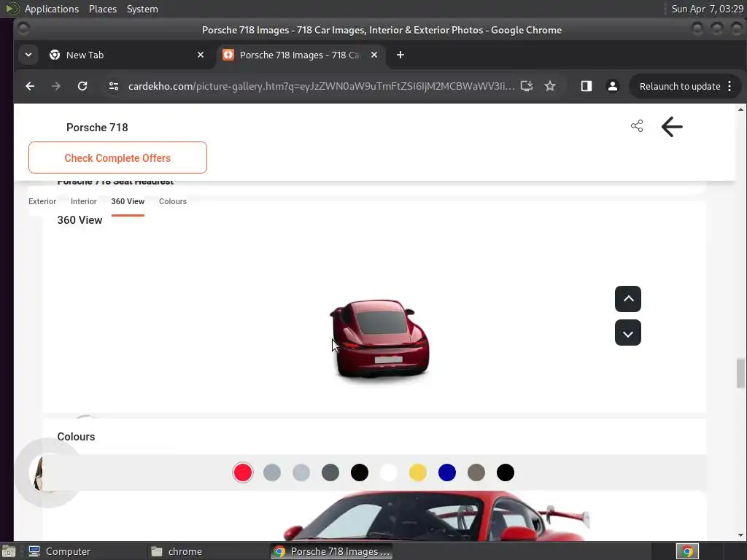Select the first black colour swatch
The image size is (747, 560).
(x=360, y=472)
